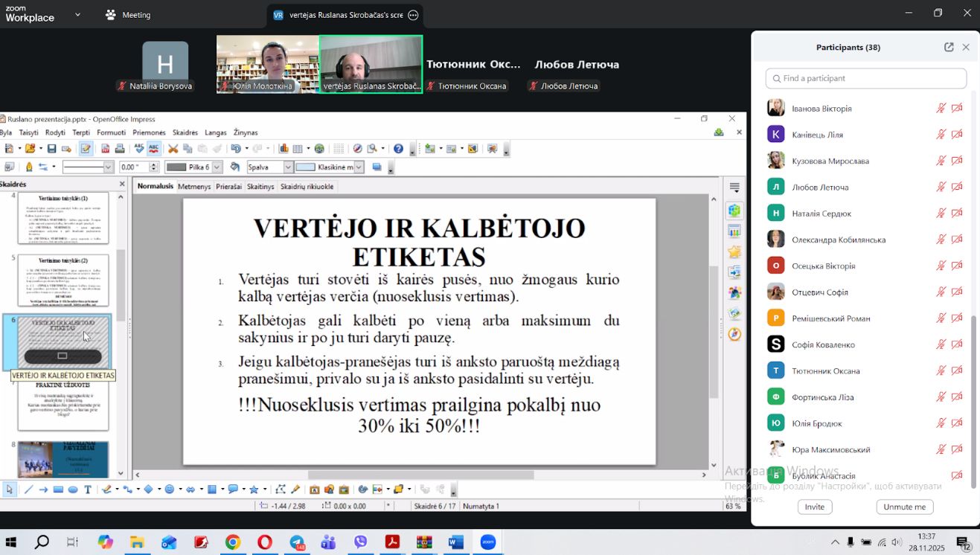Pop out the Participants panel
This screenshot has height=555, width=980.
coord(949,47)
